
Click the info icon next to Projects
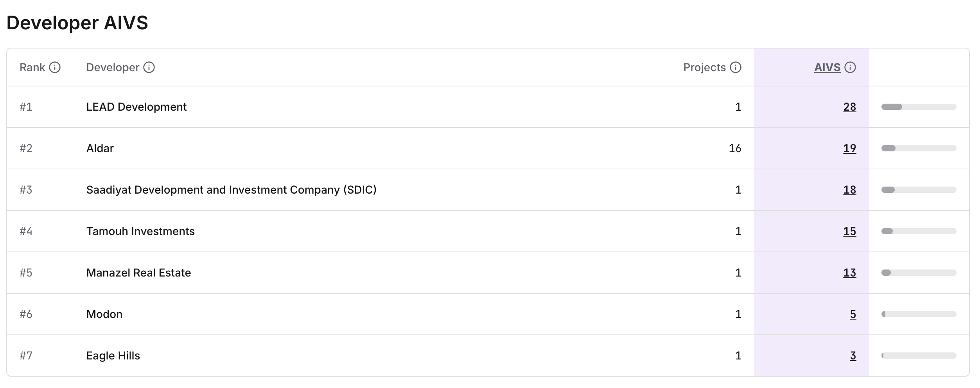point(736,68)
